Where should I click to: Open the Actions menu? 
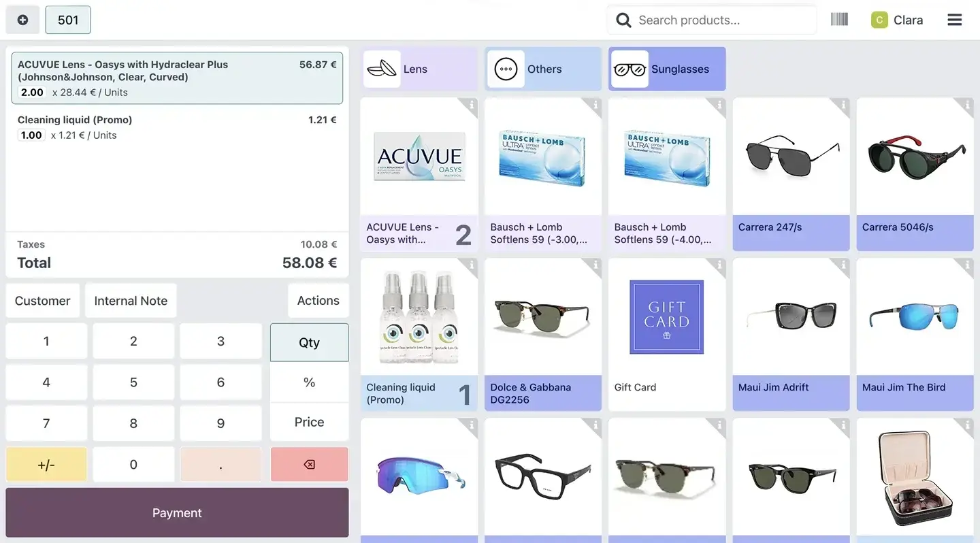pyautogui.click(x=318, y=301)
